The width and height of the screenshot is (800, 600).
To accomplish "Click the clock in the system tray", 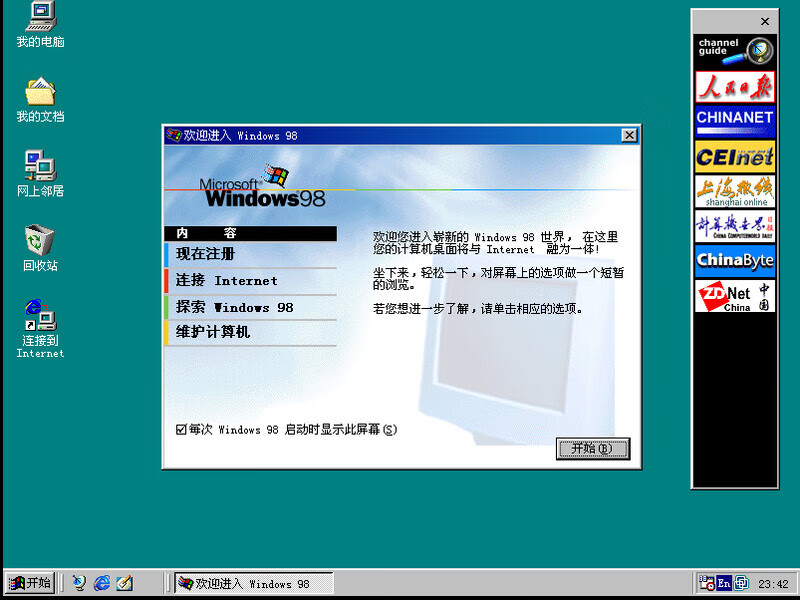I will coord(771,582).
